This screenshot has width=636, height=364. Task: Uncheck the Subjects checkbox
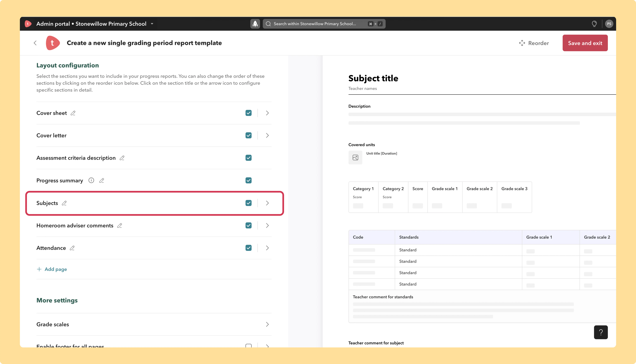point(248,203)
